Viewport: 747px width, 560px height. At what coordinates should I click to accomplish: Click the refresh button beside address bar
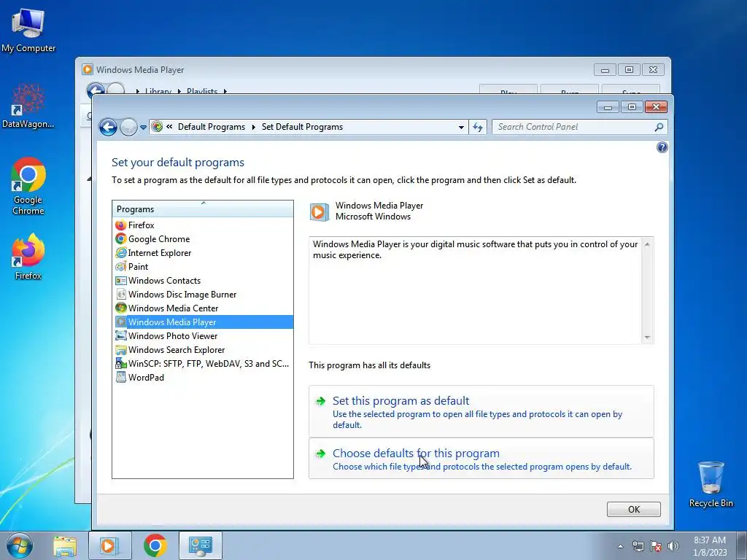tap(478, 127)
